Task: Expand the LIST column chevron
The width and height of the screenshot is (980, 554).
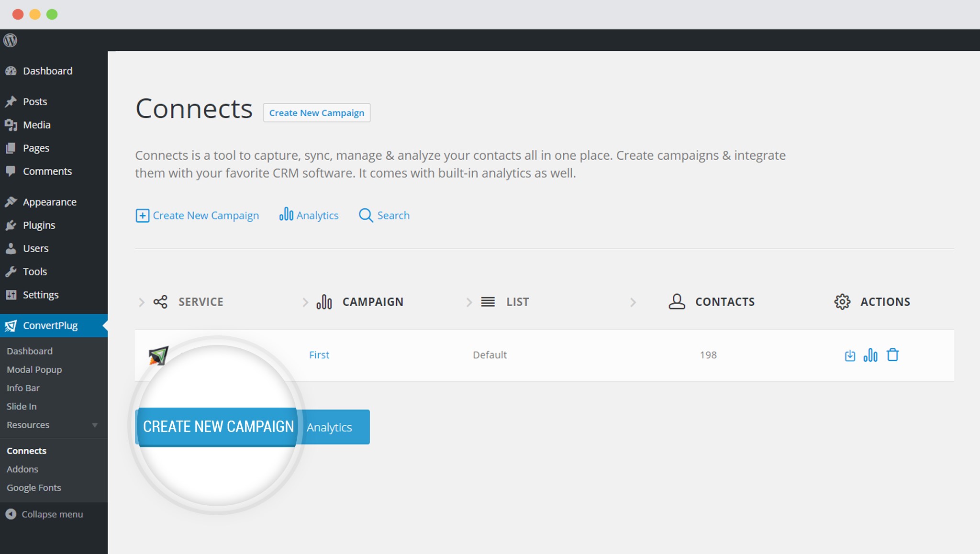Action: [x=469, y=301]
